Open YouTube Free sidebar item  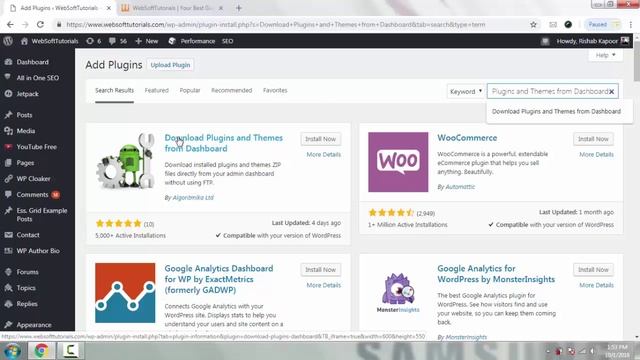36,147
